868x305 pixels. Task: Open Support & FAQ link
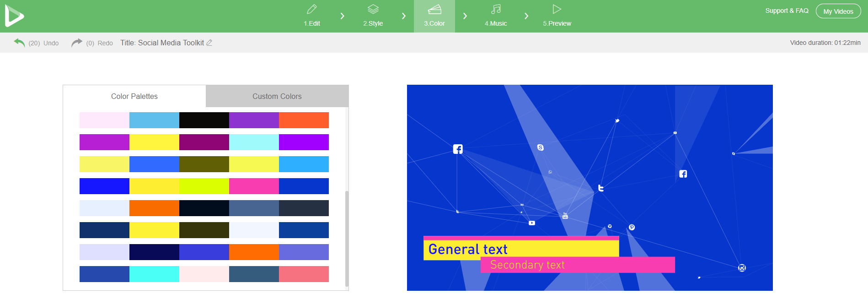787,11
